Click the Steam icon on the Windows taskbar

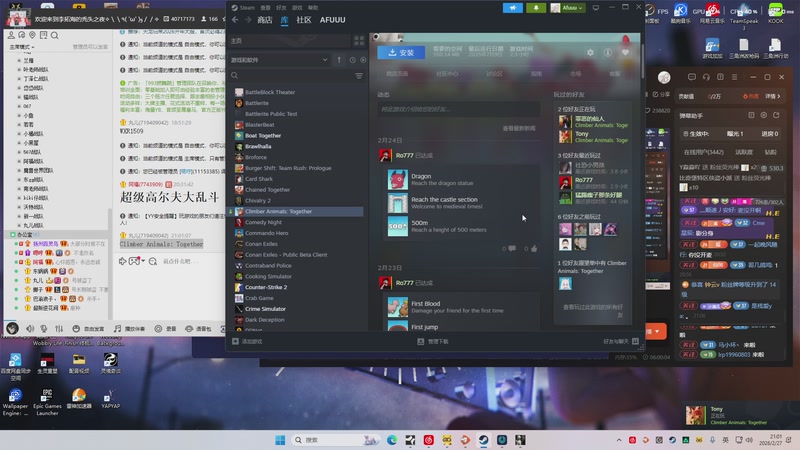(x=483, y=440)
